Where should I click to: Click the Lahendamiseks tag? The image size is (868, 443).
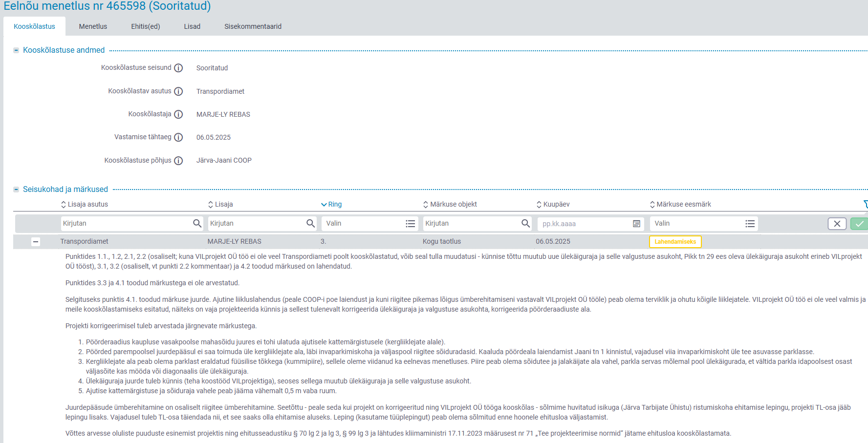[x=675, y=242]
